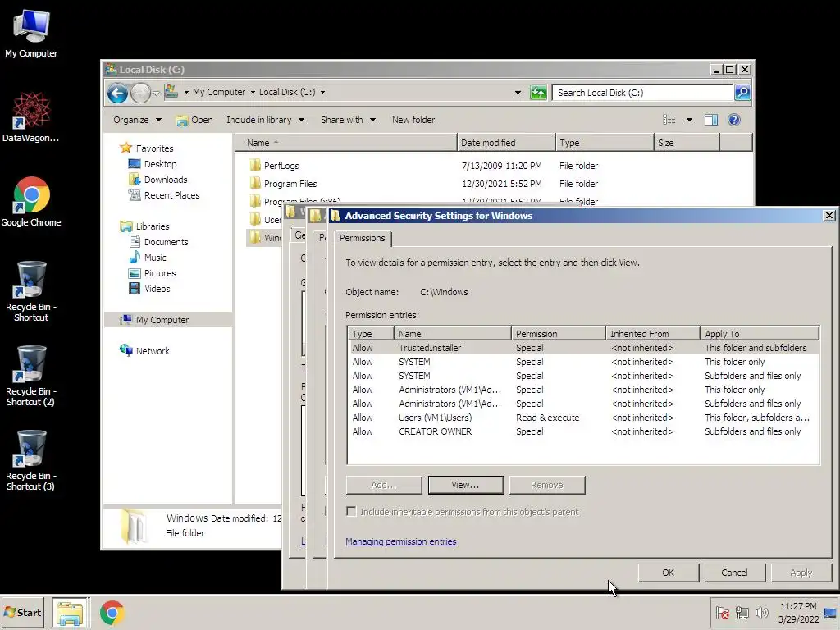Sort entries by Inherited From column
Viewport: 840px width, 630px height.
tap(652, 333)
